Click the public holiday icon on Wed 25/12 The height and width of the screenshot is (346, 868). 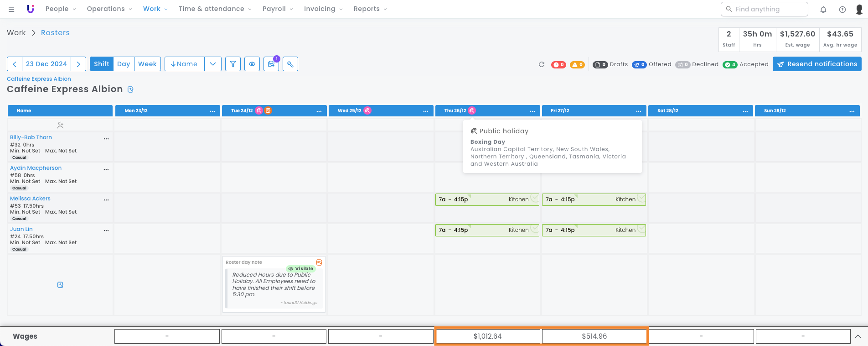pos(367,110)
